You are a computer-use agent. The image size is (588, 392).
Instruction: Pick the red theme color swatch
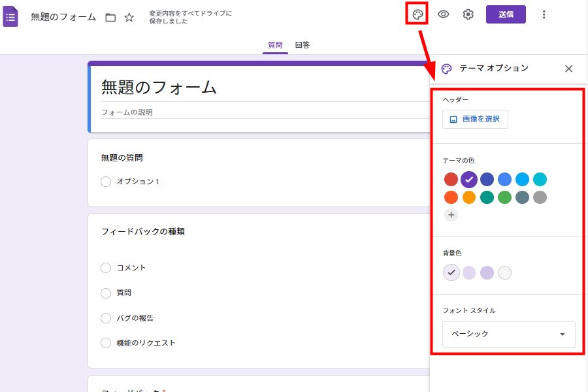point(451,179)
